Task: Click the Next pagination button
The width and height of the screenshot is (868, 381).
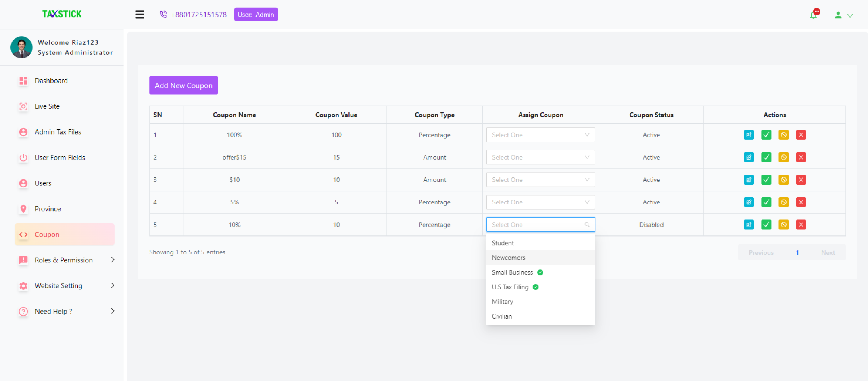Action: point(828,253)
